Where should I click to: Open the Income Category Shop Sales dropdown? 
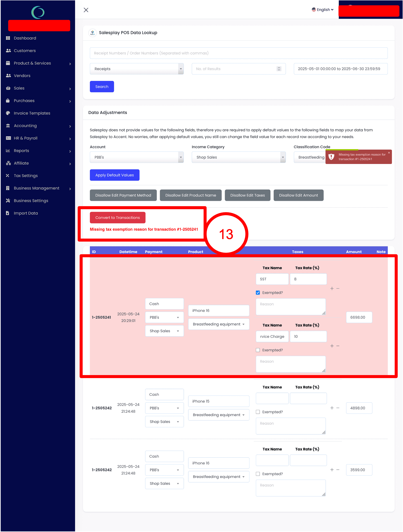[238, 157]
